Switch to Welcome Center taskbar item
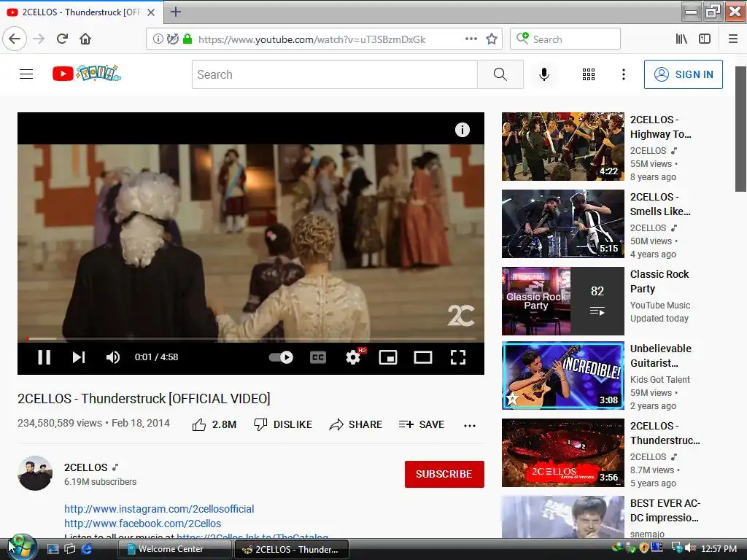Image resolution: width=747 pixels, height=560 pixels. [175, 549]
